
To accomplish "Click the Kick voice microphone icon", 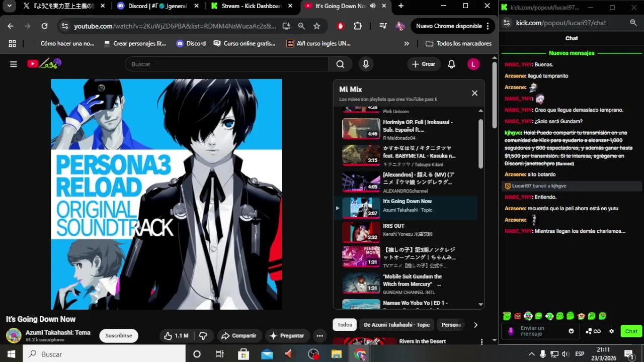I will (511, 331).
